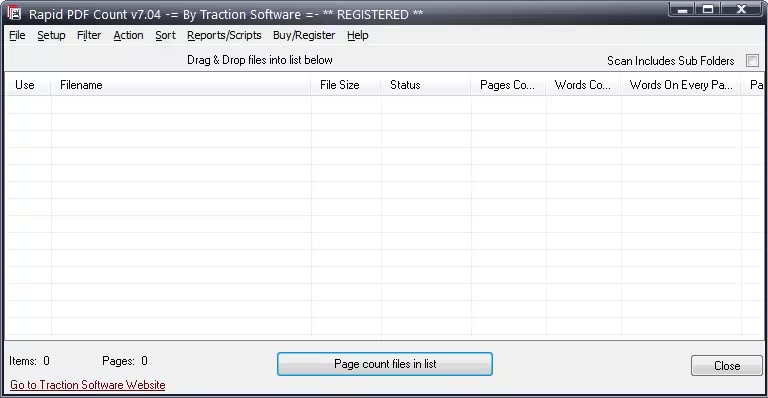768x398 pixels.
Task: Go to Traction Software Website link
Action: coord(88,385)
